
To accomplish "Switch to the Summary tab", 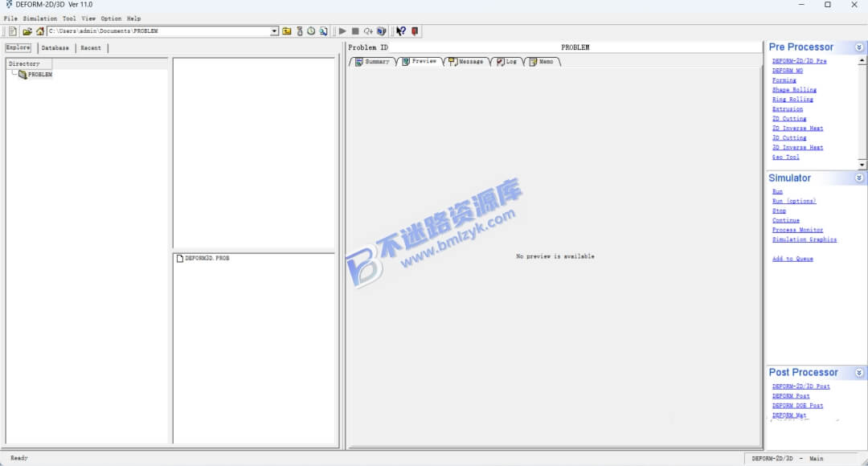I will point(373,61).
